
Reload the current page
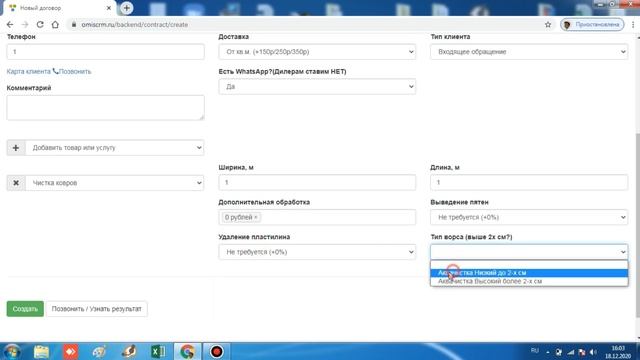tap(40, 24)
